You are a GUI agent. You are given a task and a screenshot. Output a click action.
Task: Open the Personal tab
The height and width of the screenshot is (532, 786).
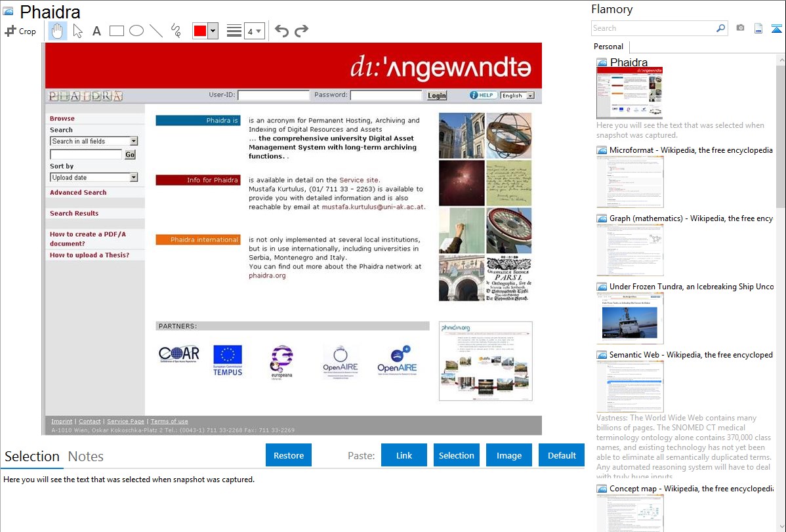pos(608,47)
